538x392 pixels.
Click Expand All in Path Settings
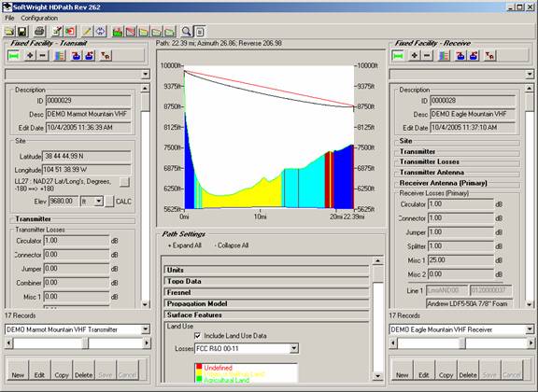coord(185,245)
